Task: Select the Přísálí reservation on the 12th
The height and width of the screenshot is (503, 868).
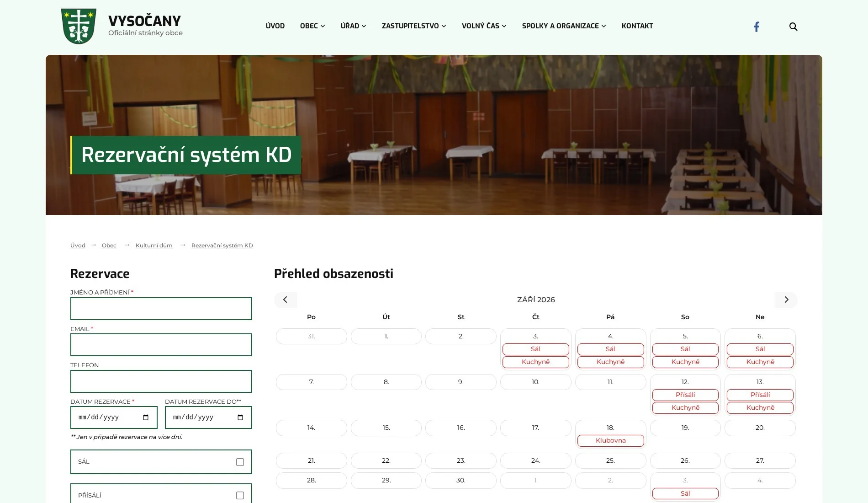Action: [x=685, y=395]
